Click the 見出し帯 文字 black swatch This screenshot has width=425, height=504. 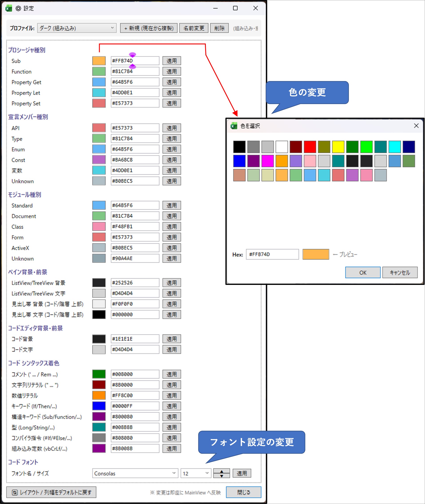coord(99,314)
